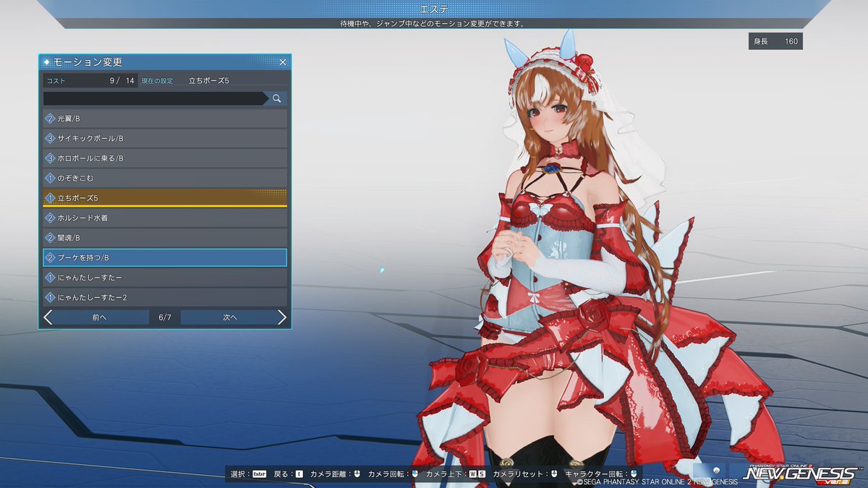Click the mouse icon next to カメラリセット
Image resolution: width=868 pixels, height=488 pixels.
(553, 474)
